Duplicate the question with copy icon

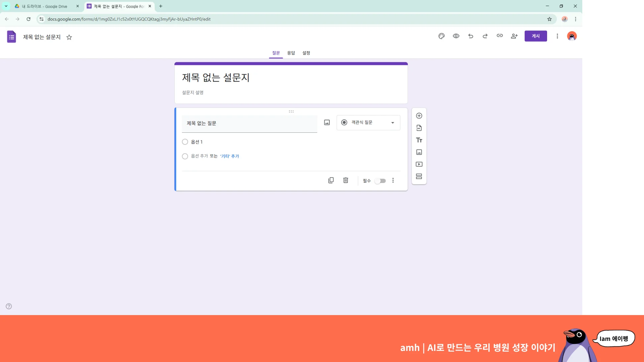(331, 180)
